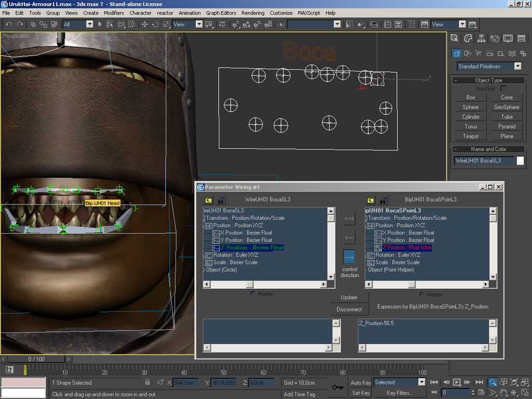532x399 pixels.
Task: Click the Redo arrow icon
Action: click(x=20, y=24)
